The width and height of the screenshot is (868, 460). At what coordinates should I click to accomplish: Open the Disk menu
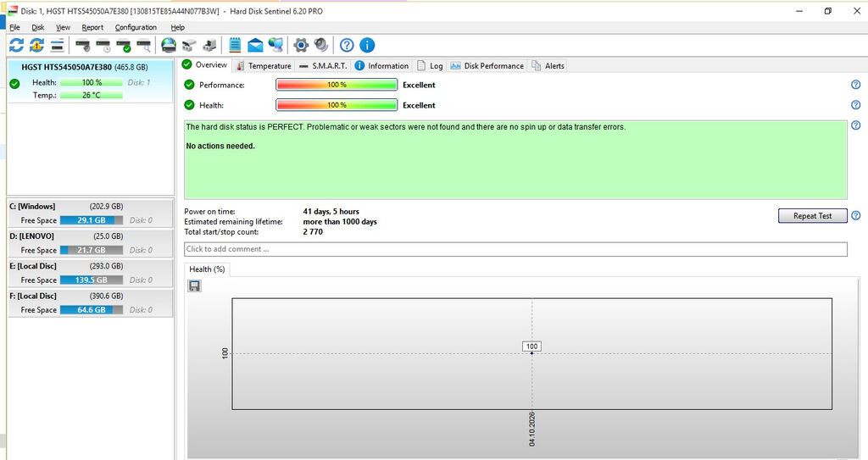coord(37,27)
